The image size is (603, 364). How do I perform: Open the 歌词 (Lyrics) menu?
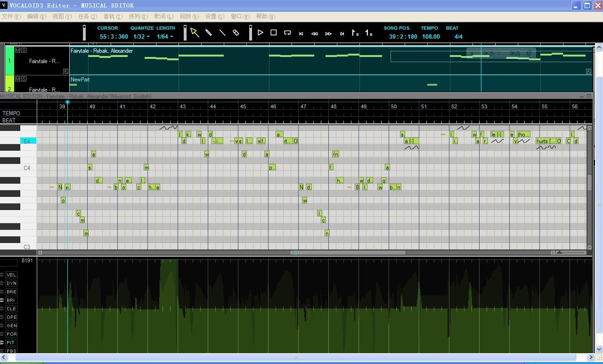(x=164, y=16)
